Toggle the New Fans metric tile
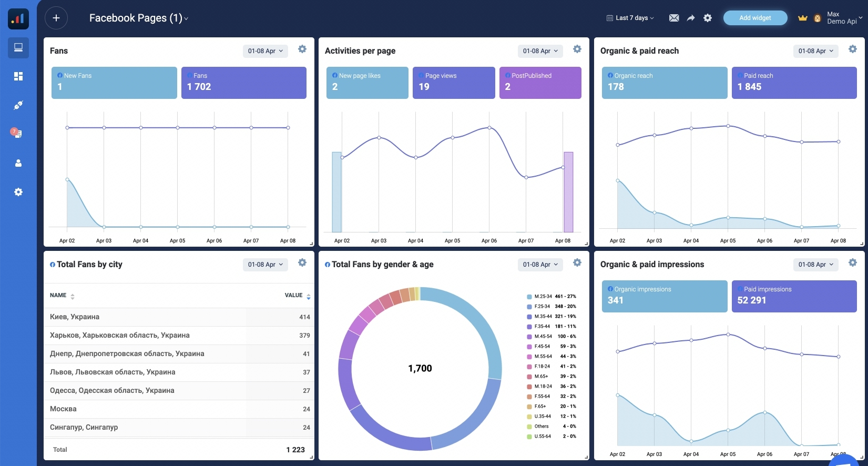 coord(114,83)
